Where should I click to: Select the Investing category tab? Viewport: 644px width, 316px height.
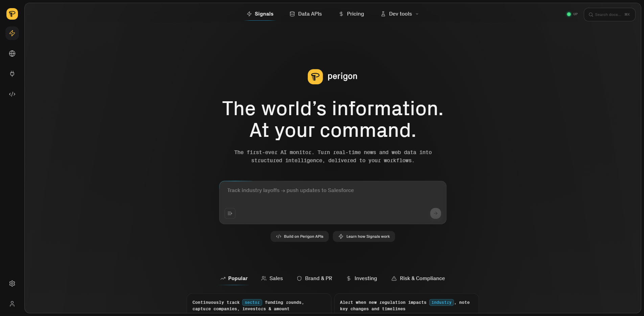tap(362, 278)
